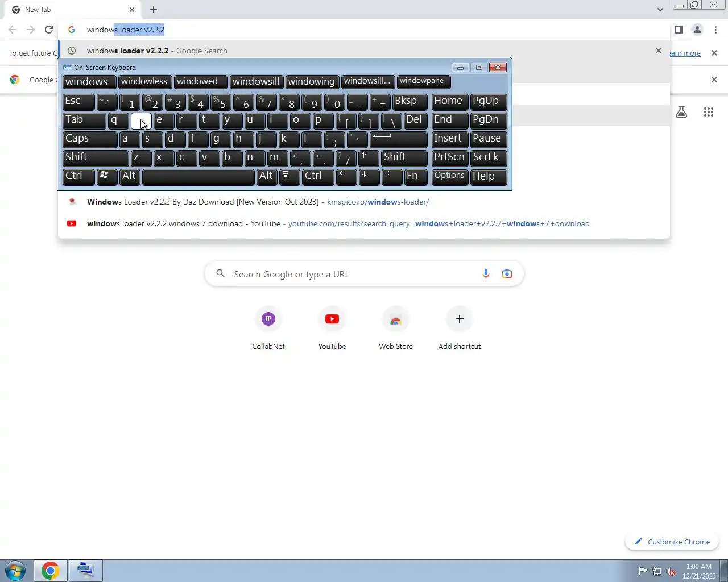
Task: Select the windows loader v2.2.2 Google Search suggestion
Action: (x=364, y=51)
